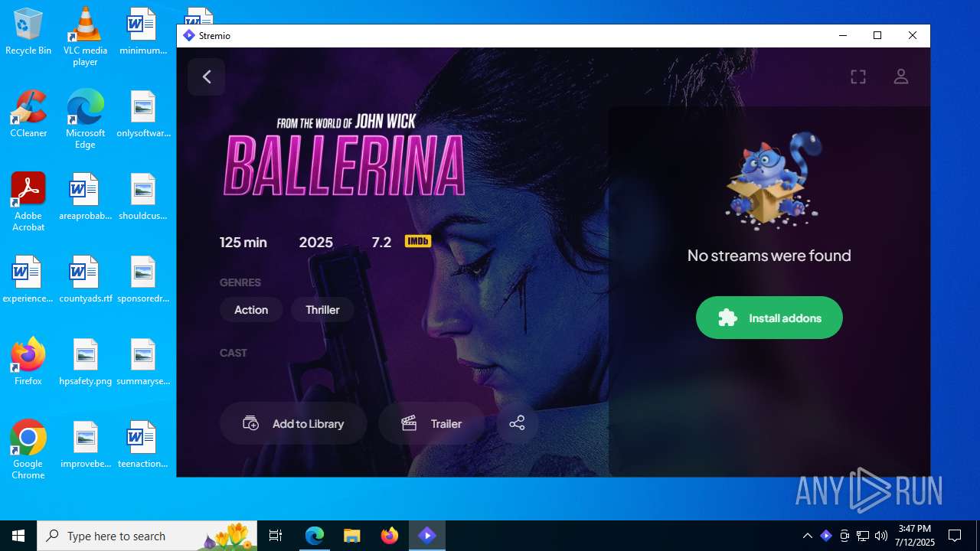Select the summaryse... image file
The width and height of the screenshot is (980, 551).
coord(143,362)
